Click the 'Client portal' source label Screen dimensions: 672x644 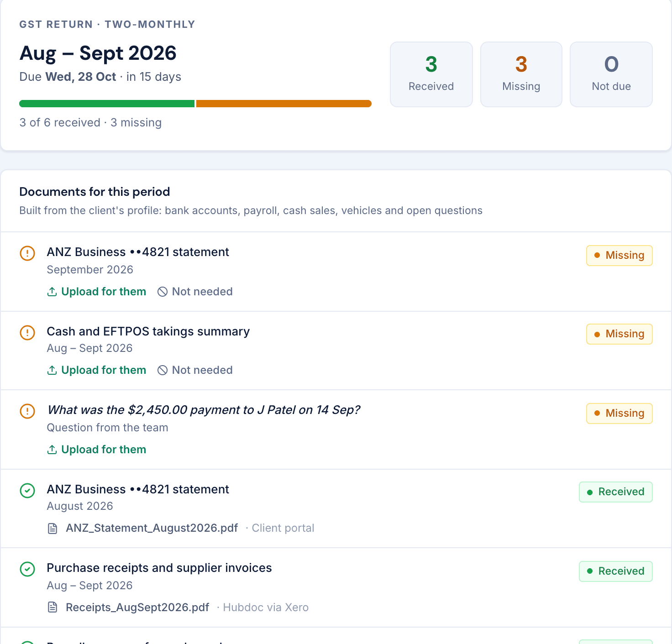(x=283, y=528)
